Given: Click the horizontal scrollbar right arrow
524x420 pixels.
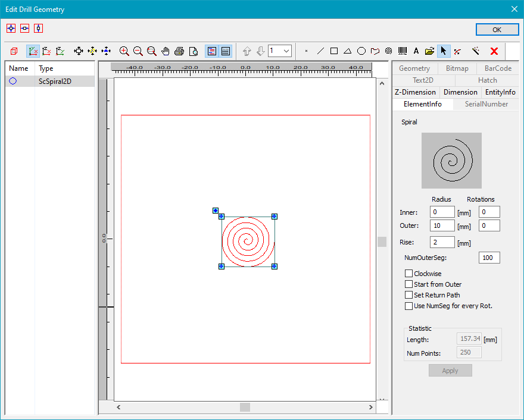Looking at the screenshot, I should point(372,408).
